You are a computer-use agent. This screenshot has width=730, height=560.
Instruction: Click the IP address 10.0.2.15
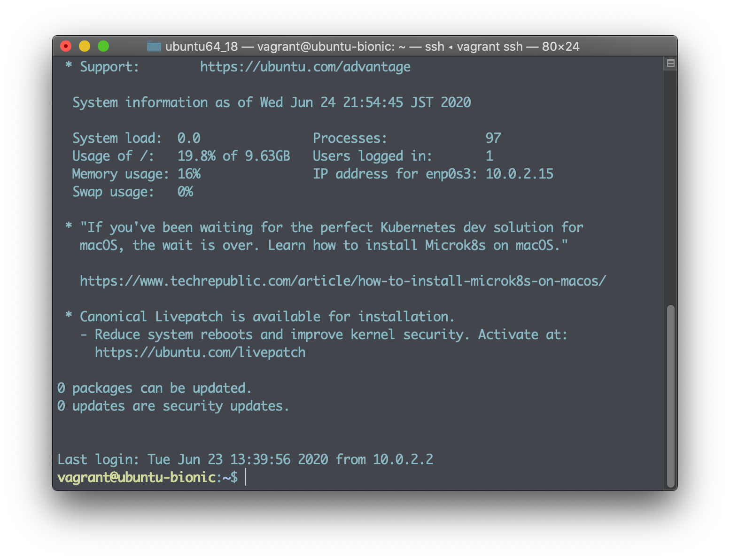point(520,174)
